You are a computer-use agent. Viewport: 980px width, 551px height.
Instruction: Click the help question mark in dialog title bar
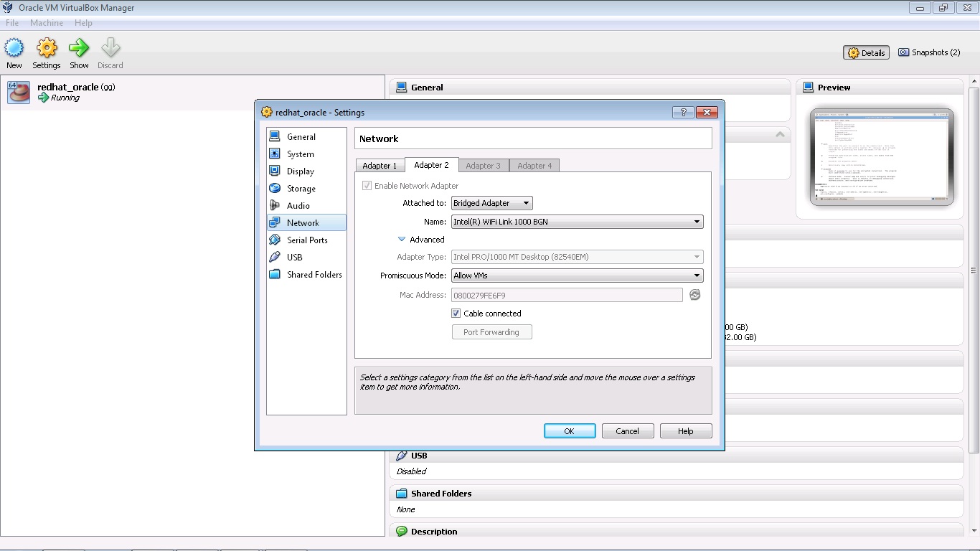pos(683,112)
